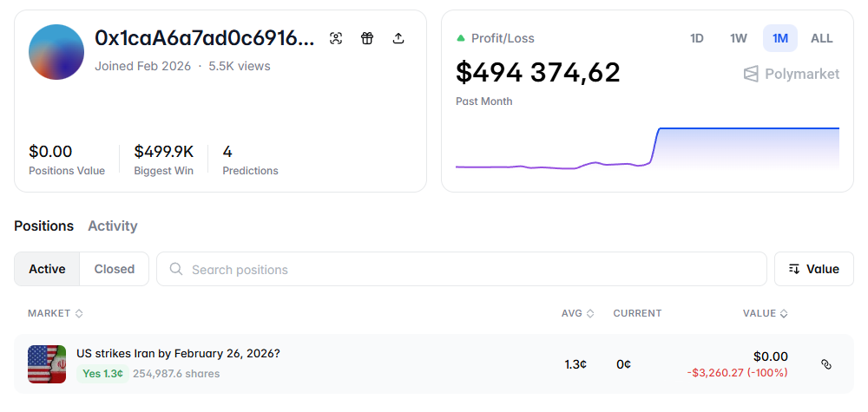
Task: Show the Closed positions tab
Action: tap(115, 269)
